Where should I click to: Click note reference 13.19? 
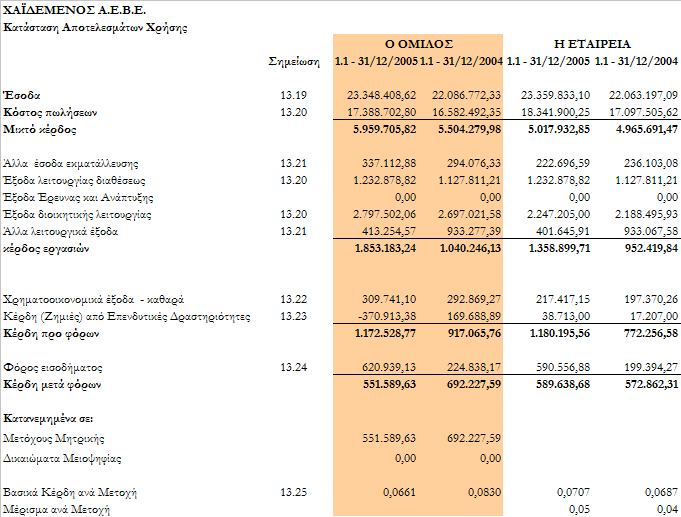[x=294, y=95]
